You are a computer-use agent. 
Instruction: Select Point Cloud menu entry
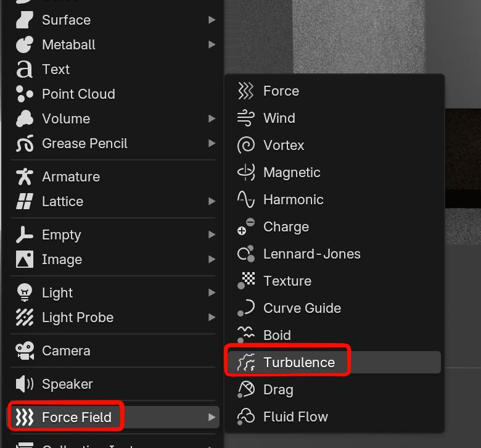point(78,94)
